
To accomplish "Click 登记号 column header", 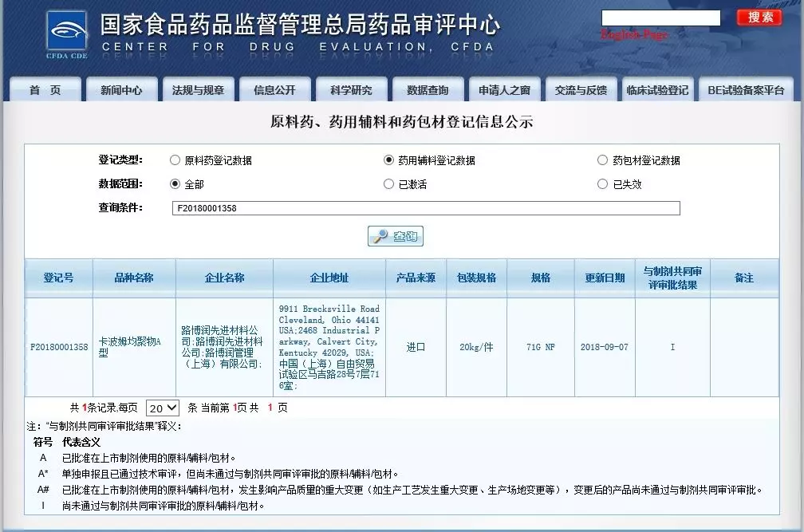I will pos(58,278).
